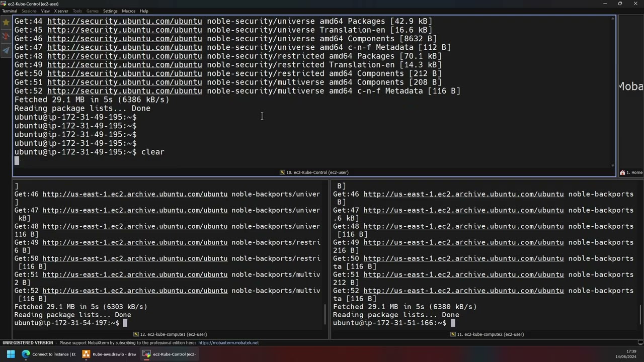644x362 pixels.
Task: Open the Tools menu
Action: pos(77,11)
